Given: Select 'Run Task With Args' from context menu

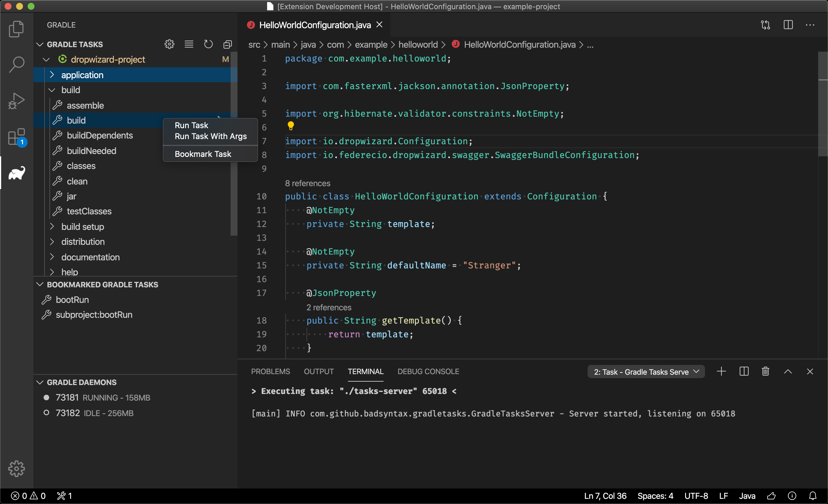Looking at the screenshot, I should (x=210, y=136).
